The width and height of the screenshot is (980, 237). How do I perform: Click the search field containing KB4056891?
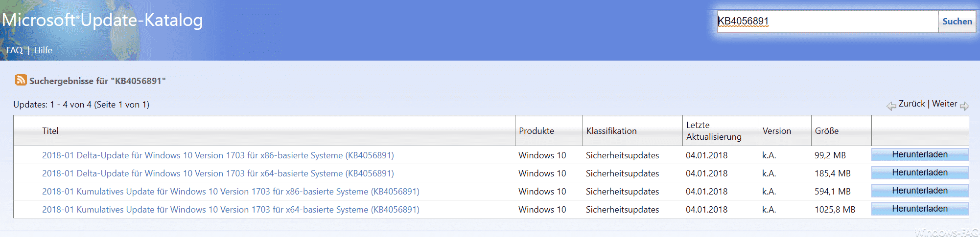point(827,22)
